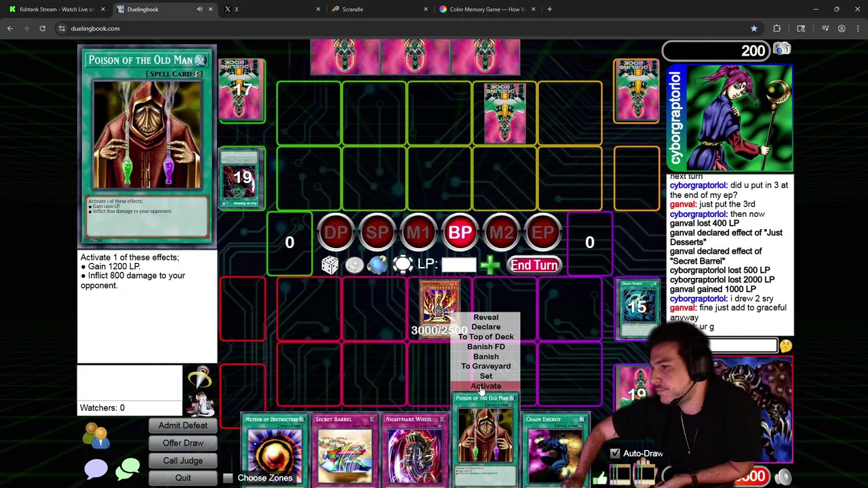868x488 pixels.
Task: Switch to the Draw Phase (DP)
Action: 336,232
